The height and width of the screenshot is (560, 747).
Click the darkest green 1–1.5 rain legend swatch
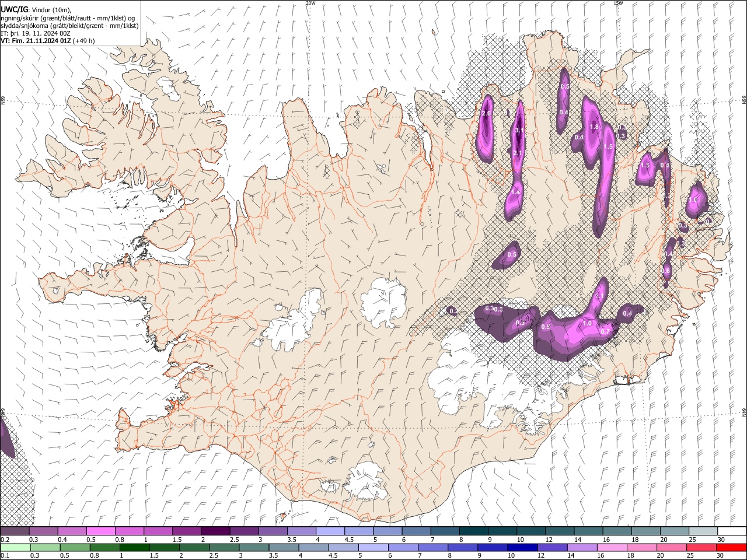[134, 547]
